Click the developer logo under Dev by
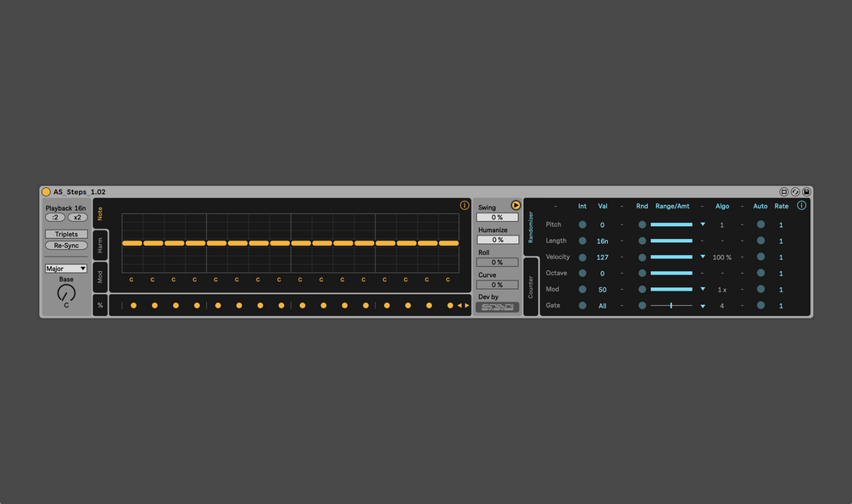The image size is (852, 504). click(x=497, y=307)
